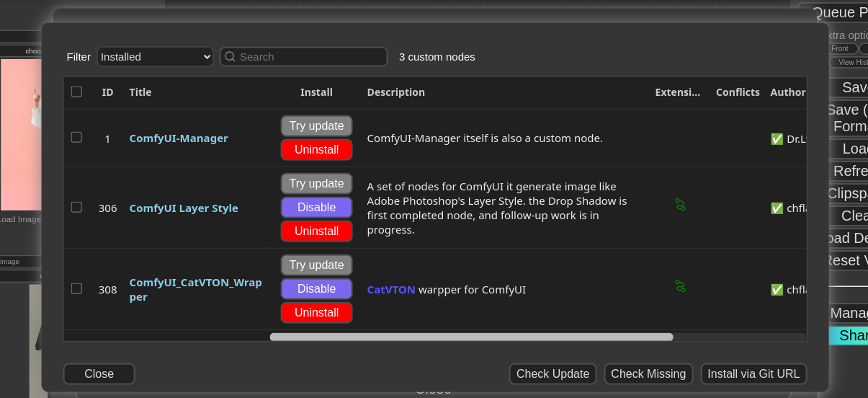
Task: Tick the select-all checkbox in the table header
Action: click(76, 92)
